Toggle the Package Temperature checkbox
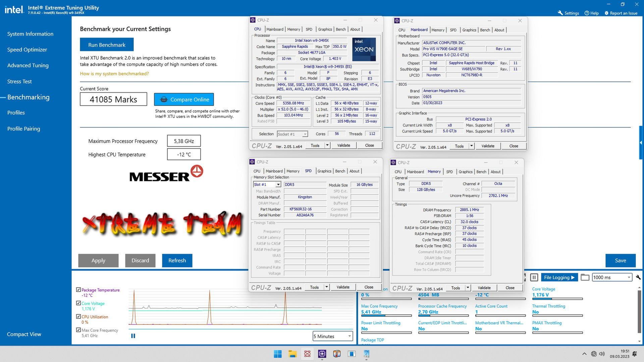This screenshot has height=362, width=644. pos(78,290)
